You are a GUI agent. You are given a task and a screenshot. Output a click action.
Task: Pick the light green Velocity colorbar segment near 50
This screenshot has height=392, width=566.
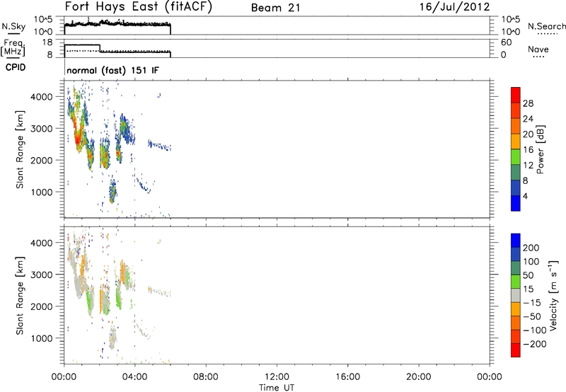tap(516, 282)
